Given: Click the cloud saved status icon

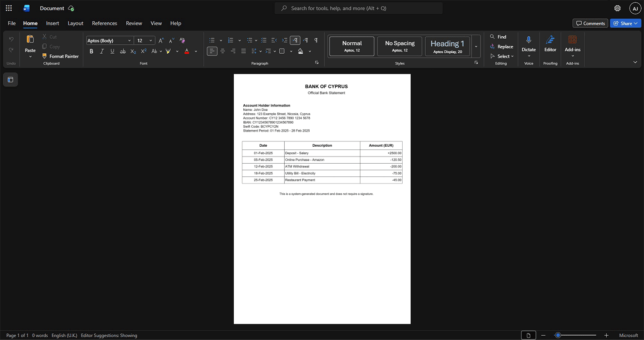Looking at the screenshot, I should click(x=71, y=8).
